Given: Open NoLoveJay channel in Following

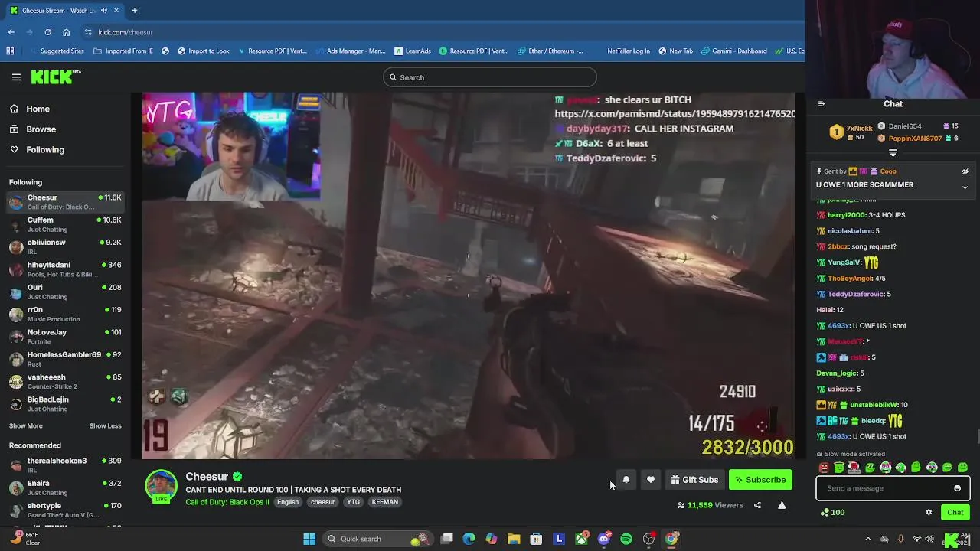Looking at the screenshot, I should [65, 337].
